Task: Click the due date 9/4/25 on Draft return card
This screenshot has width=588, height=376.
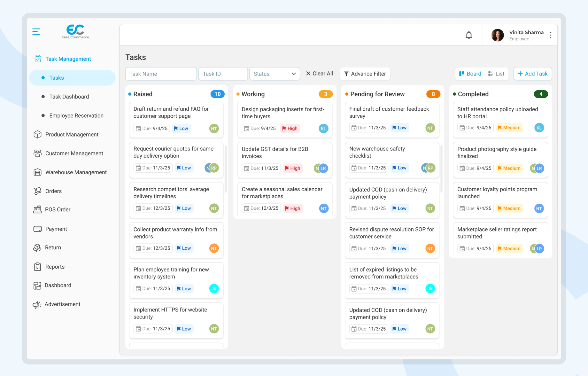Action: [x=152, y=129]
